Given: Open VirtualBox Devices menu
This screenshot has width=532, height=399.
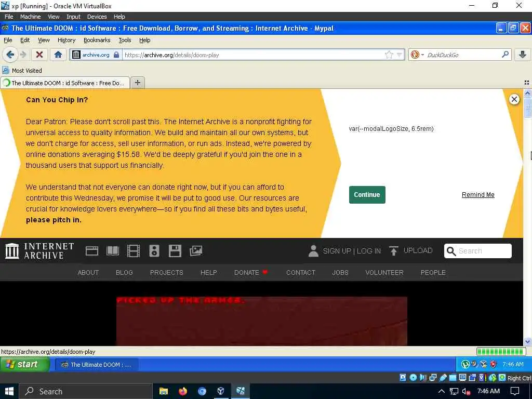Looking at the screenshot, I should [x=97, y=17].
